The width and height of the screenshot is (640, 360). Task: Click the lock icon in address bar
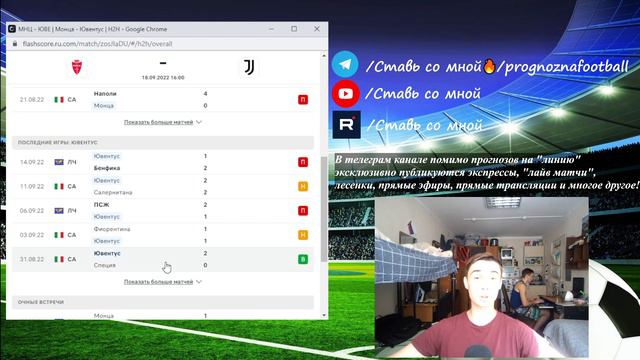(15, 44)
